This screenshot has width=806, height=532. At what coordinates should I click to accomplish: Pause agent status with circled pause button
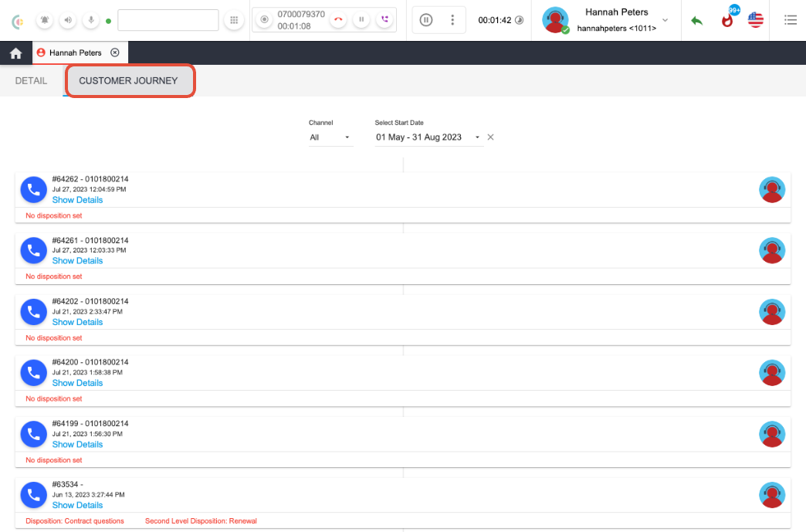[x=426, y=20]
